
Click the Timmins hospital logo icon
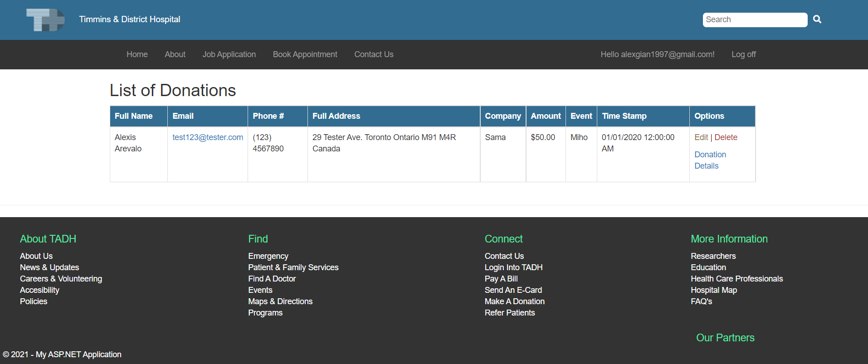coord(45,20)
